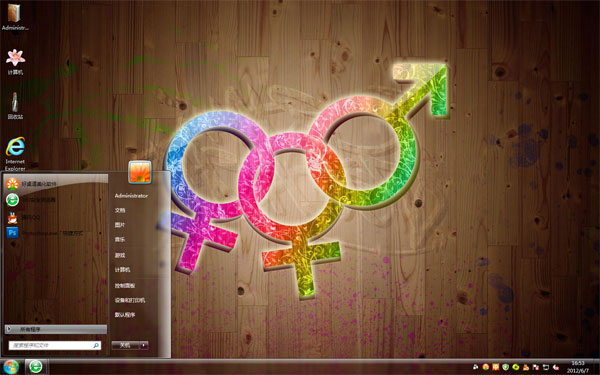
Task: Click the user account picture in Start menu
Action: [140, 172]
